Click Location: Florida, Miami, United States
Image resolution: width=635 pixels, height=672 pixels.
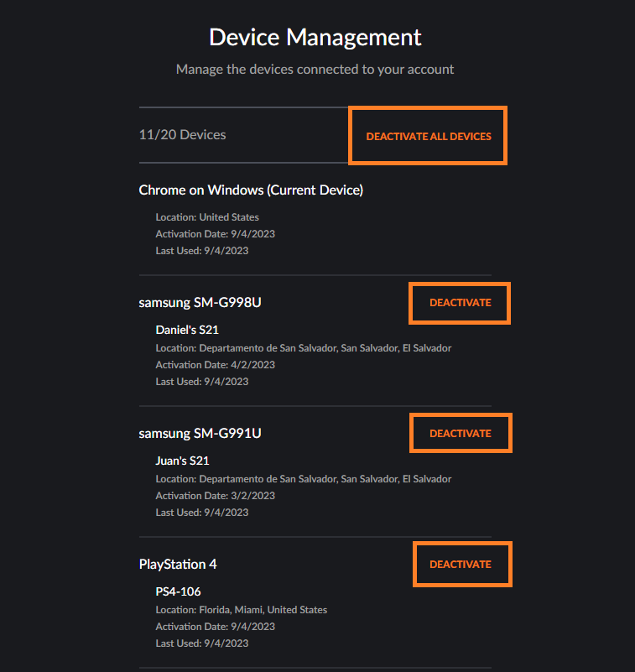pos(242,610)
